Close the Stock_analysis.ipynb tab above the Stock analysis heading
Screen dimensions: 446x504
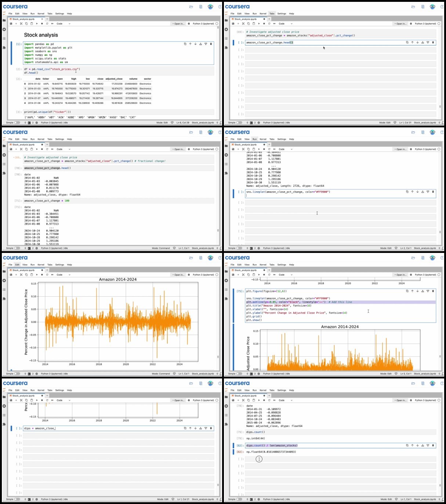[42, 19]
